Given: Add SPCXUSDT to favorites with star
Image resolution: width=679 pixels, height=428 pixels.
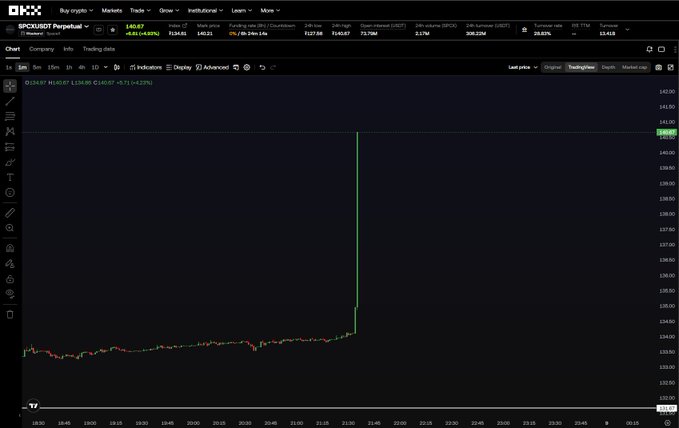Looking at the screenshot, I should (113, 30).
